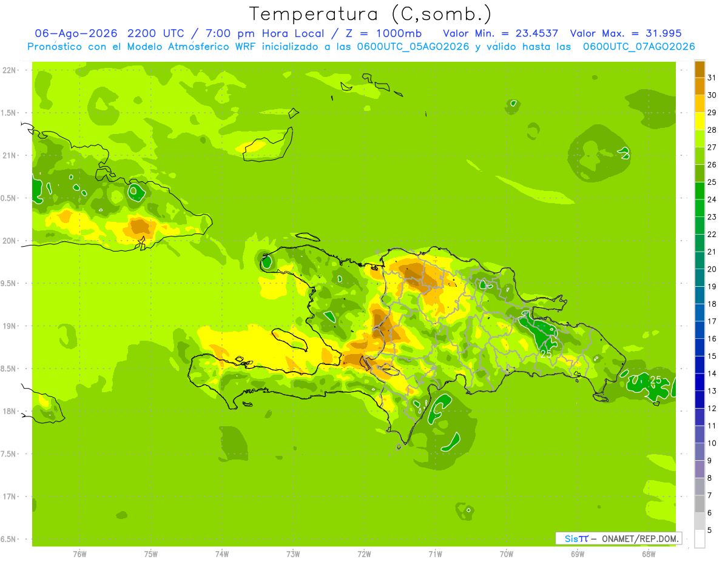
Task: Click the "73W" longitude label
Action: pyautogui.click(x=293, y=554)
